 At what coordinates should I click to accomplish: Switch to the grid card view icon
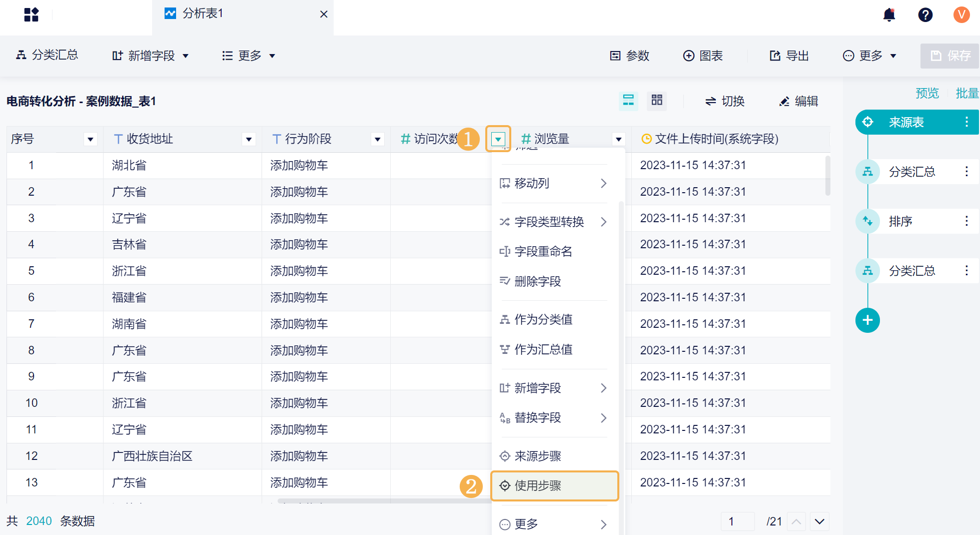click(x=657, y=101)
